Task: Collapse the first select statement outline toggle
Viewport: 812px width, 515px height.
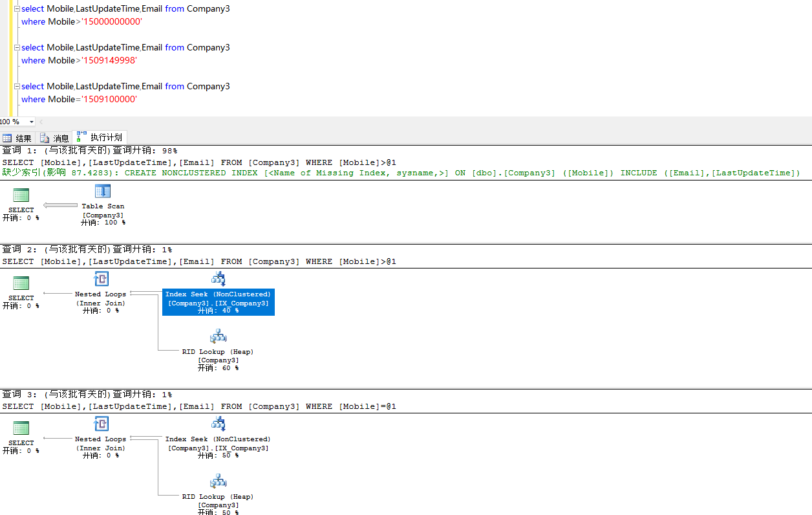Action: [17, 9]
